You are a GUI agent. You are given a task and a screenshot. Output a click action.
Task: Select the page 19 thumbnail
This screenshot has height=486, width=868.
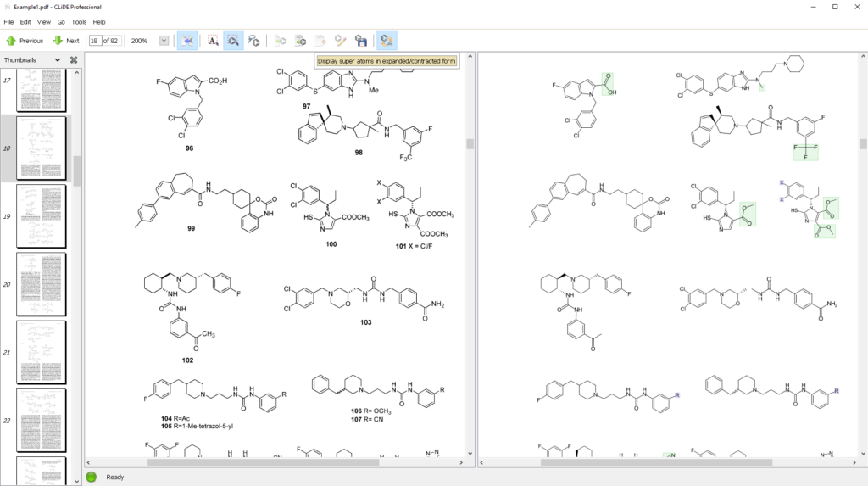41,215
